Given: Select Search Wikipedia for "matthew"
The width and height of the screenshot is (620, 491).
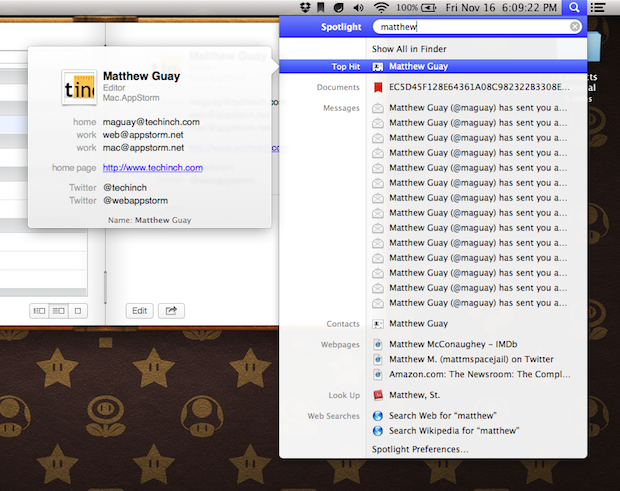Looking at the screenshot, I should (454, 431).
